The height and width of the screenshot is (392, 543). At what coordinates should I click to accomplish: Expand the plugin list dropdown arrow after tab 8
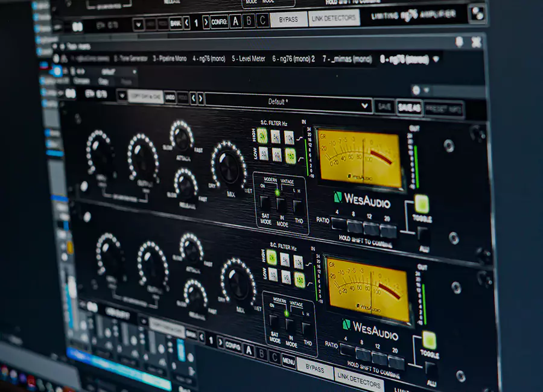pyautogui.click(x=436, y=60)
